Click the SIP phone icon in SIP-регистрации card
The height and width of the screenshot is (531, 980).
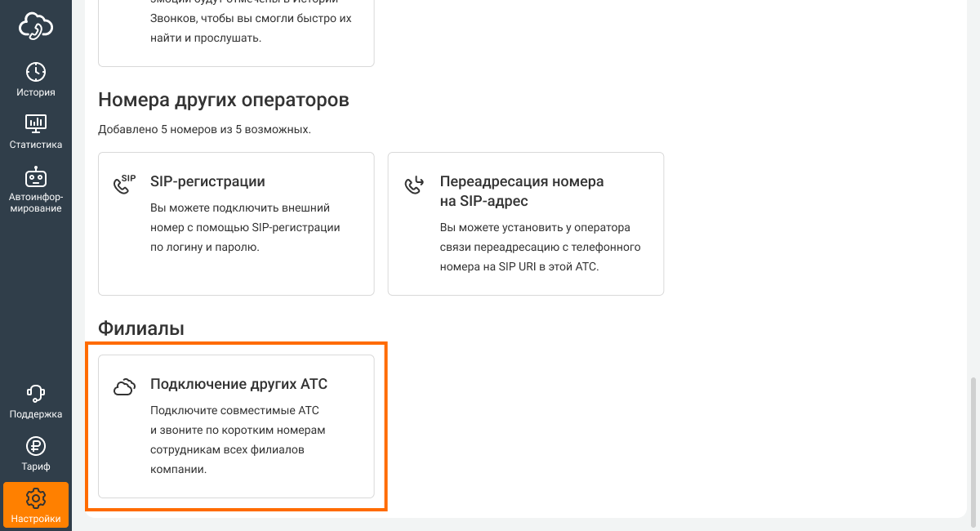124,184
